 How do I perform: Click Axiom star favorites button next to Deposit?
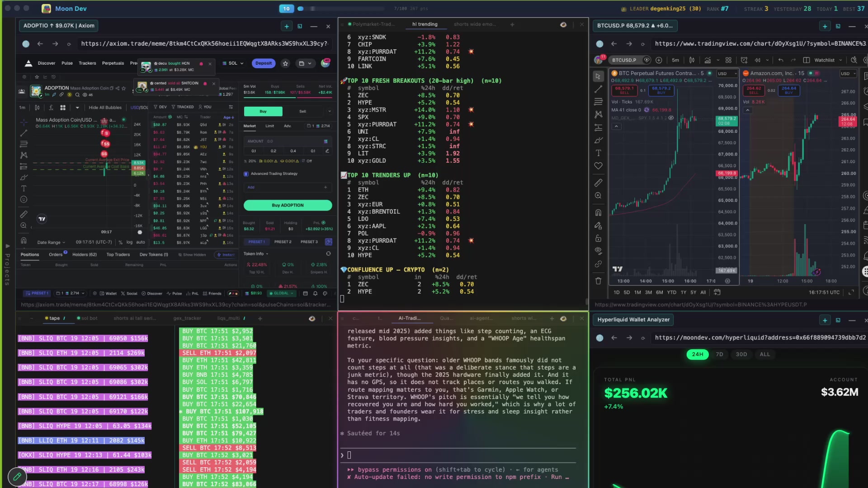(x=285, y=63)
